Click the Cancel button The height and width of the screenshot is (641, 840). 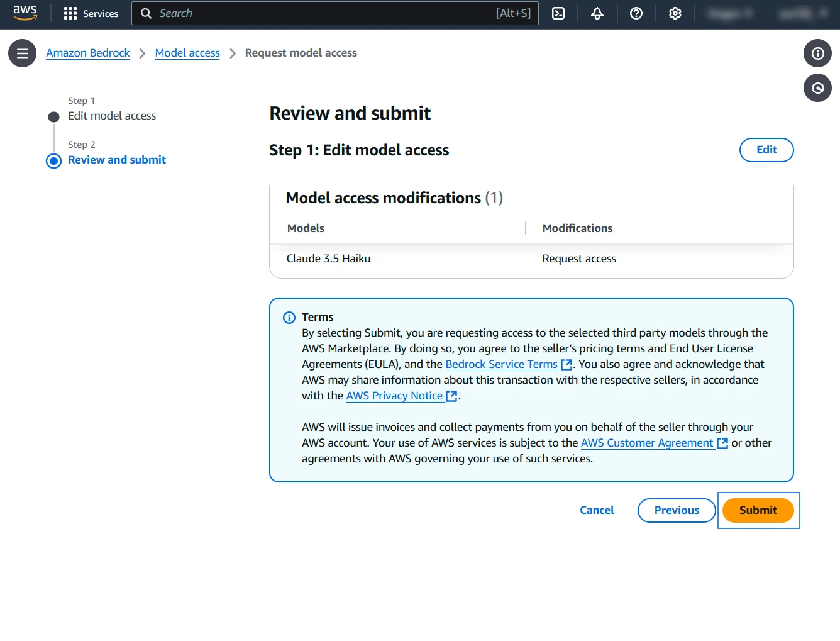tap(597, 510)
